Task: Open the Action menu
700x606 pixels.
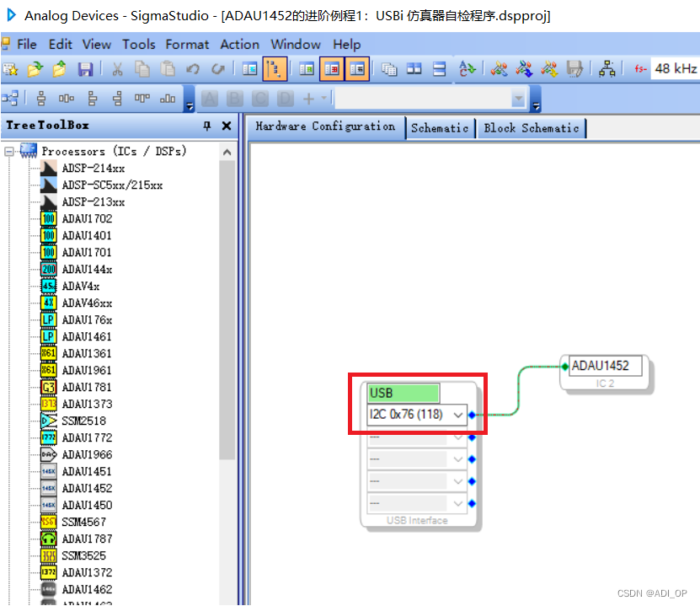Action: 240,44
